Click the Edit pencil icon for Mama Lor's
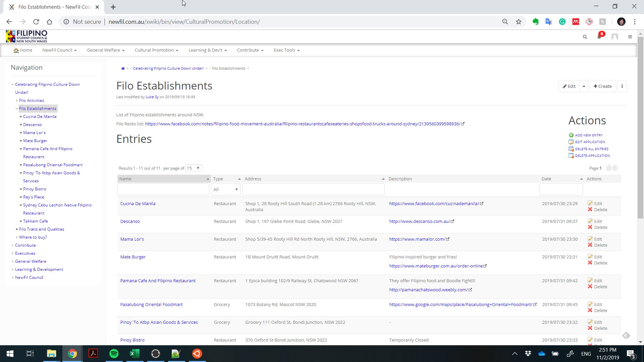Image resolution: width=644 pixels, height=362 pixels. click(590, 239)
